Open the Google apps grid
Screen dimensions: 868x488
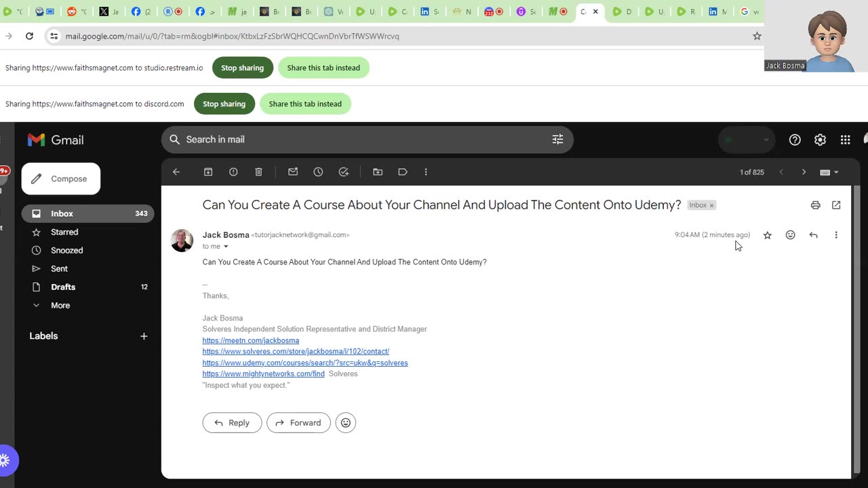click(x=845, y=140)
